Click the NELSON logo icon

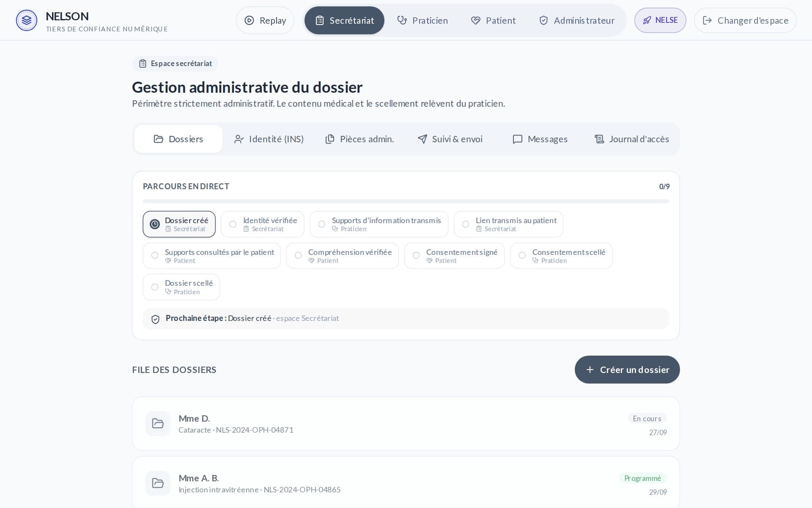[27, 20]
